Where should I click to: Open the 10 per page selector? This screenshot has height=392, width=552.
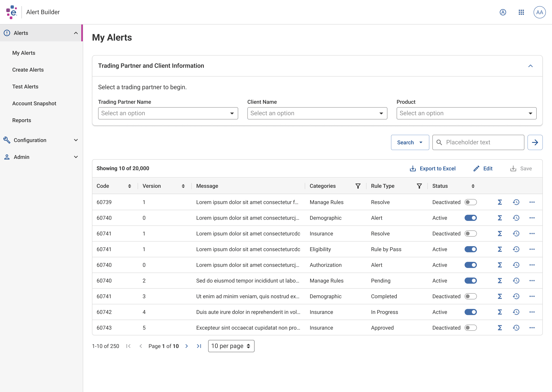[231, 346]
